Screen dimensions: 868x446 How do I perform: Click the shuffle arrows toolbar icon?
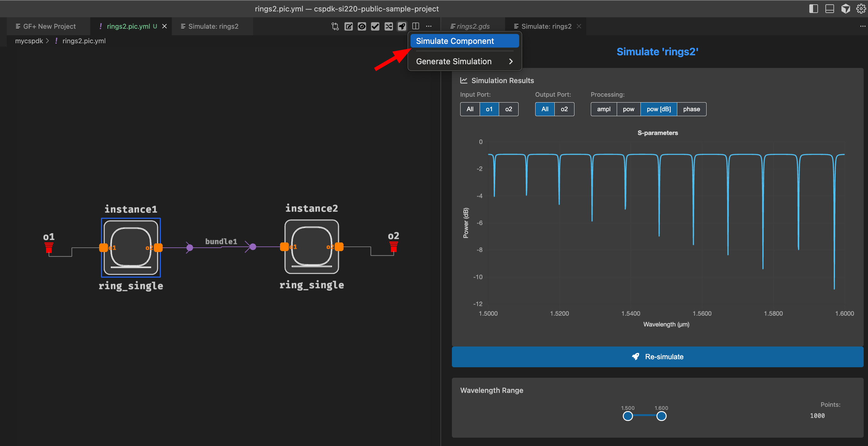[389, 26]
